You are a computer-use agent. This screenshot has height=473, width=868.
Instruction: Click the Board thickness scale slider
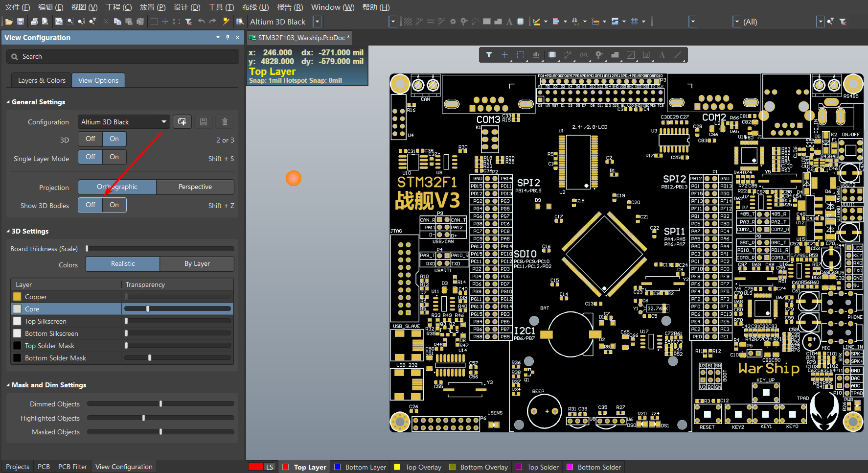160,249
